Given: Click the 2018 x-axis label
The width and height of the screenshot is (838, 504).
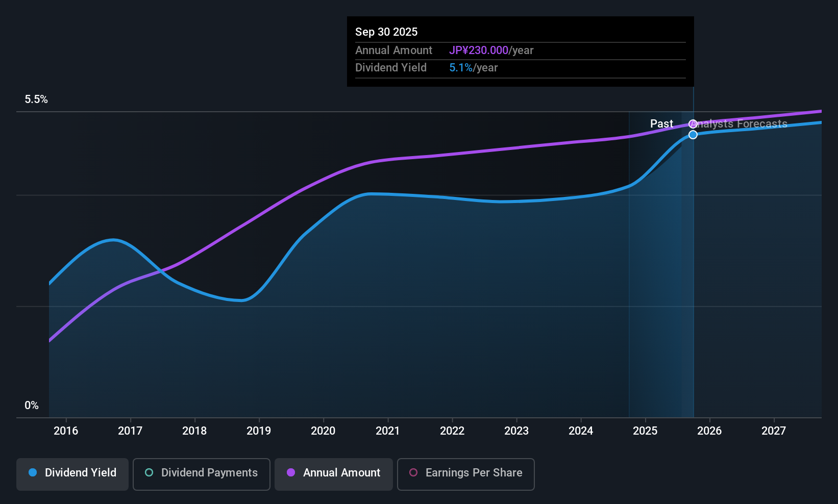Looking at the screenshot, I should point(194,431).
